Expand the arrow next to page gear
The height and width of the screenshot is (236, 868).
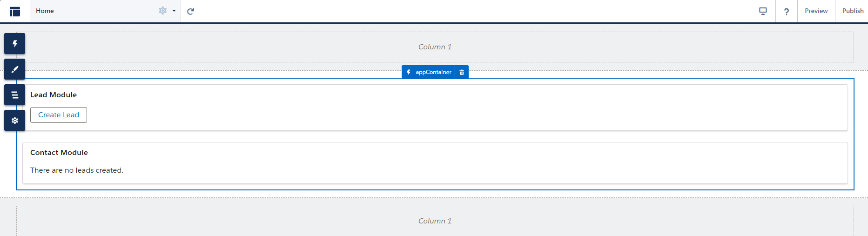point(174,11)
